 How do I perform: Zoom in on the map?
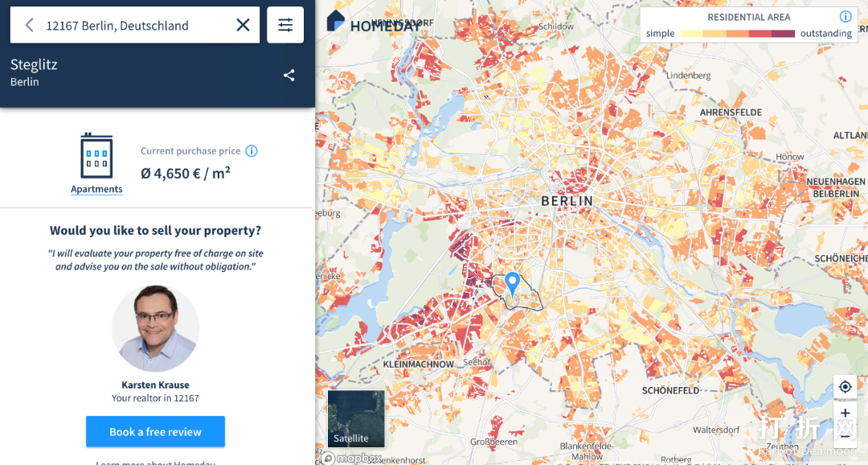click(845, 414)
